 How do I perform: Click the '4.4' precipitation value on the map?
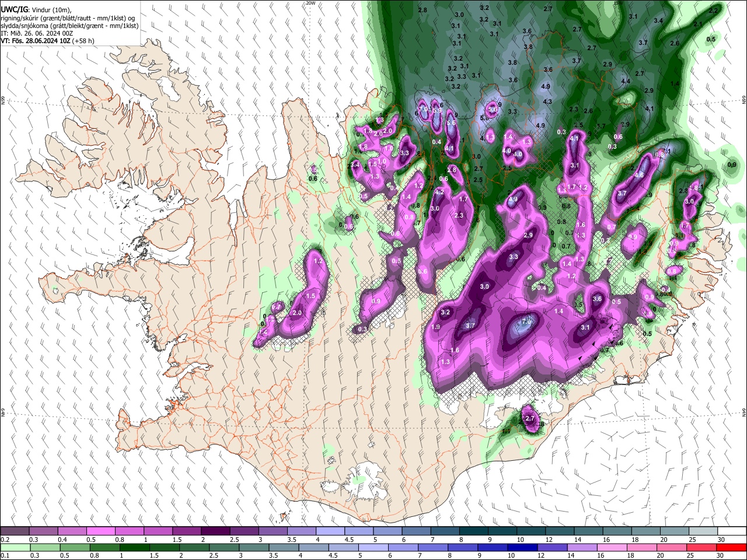[626, 81]
